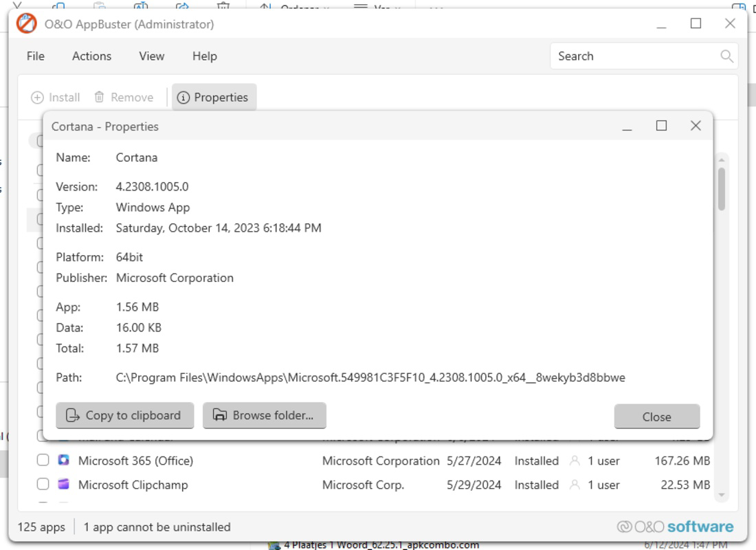This screenshot has height=550, width=756.
Task: Click Installed status in Microsoft 365 row
Action: tap(537, 461)
